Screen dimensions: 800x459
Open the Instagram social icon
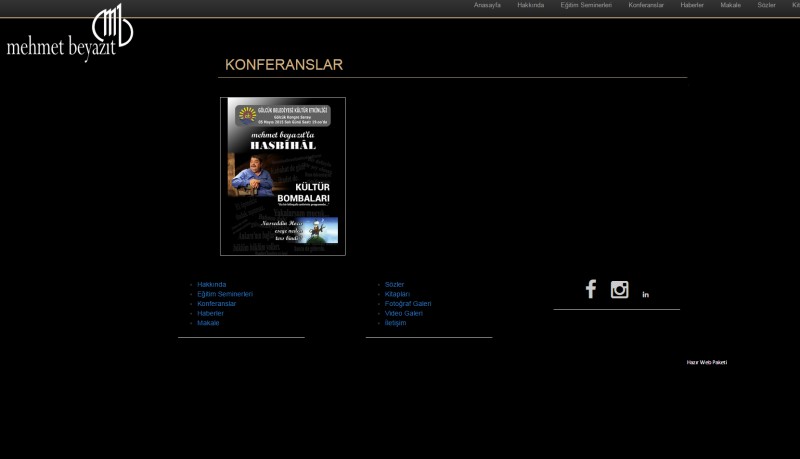click(619, 290)
